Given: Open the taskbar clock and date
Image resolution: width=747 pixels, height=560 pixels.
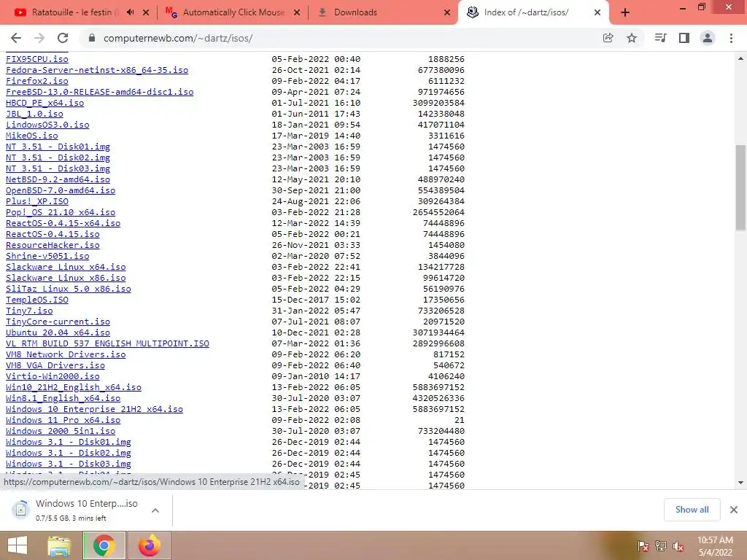Looking at the screenshot, I should (x=715, y=546).
